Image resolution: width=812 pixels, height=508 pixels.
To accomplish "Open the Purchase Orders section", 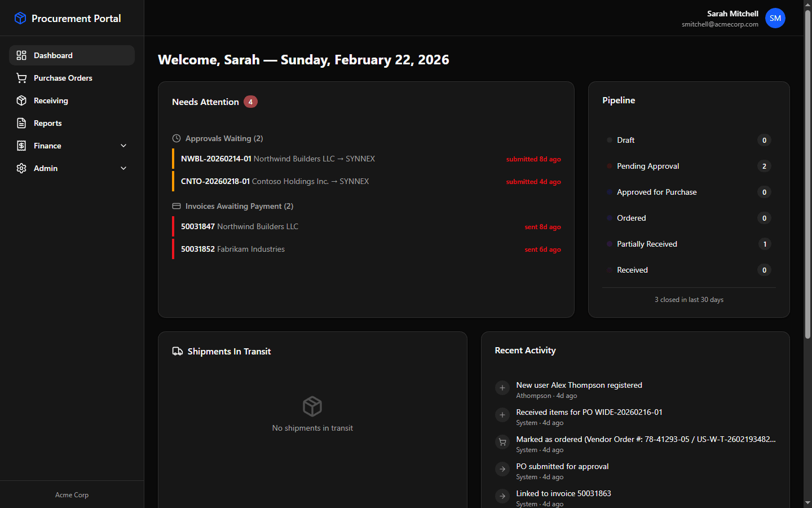I will coord(62,78).
